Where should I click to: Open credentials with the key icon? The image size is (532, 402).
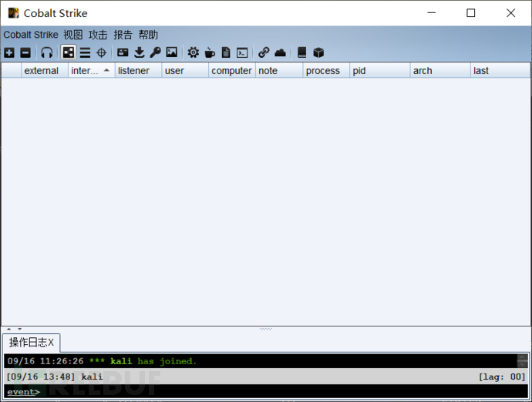[155, 52]
